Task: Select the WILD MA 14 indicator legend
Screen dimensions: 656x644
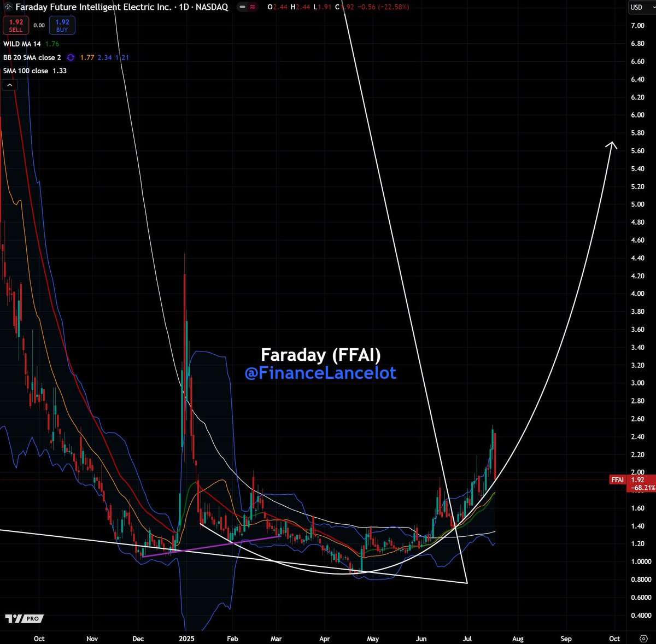Action: click(x=22, y=44)
